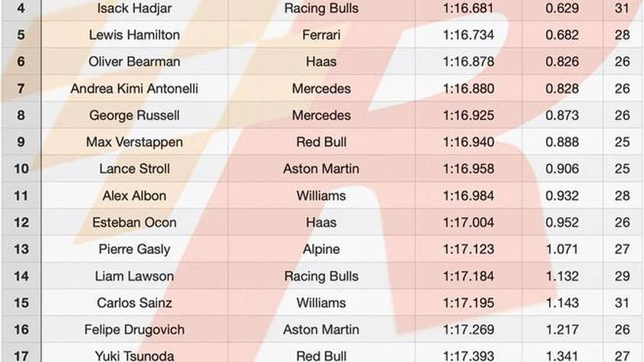Click Isack Hadjar's gap value 0.629
Image resolution: width=644 pixels, height=362 pixels.
(562, 8)
